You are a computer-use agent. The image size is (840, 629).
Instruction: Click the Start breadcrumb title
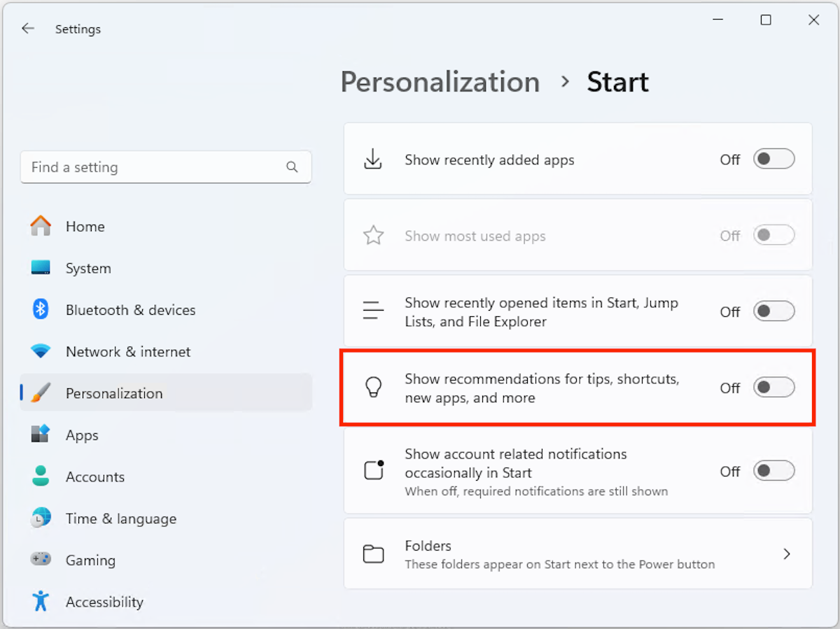(617, 83)
